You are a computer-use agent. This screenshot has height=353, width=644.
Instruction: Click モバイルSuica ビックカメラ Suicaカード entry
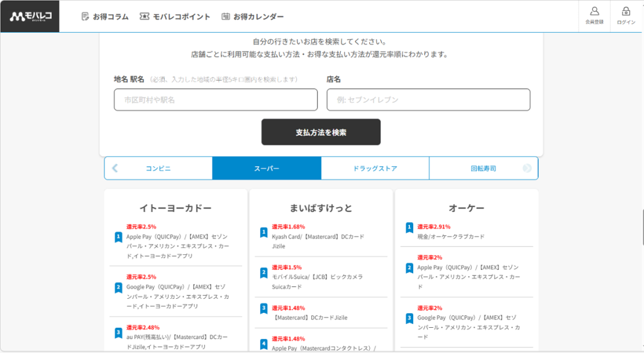pos(318,282)
